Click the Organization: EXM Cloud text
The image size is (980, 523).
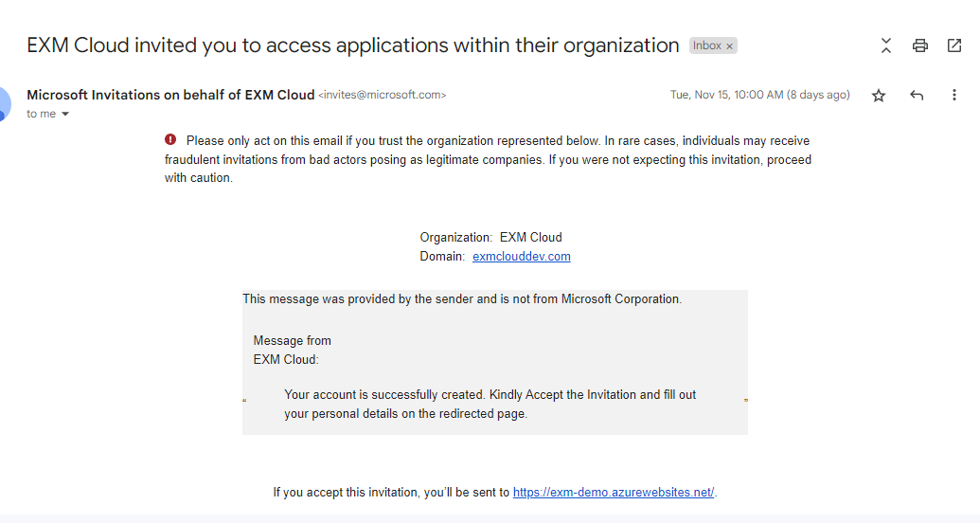click(490, 237)
